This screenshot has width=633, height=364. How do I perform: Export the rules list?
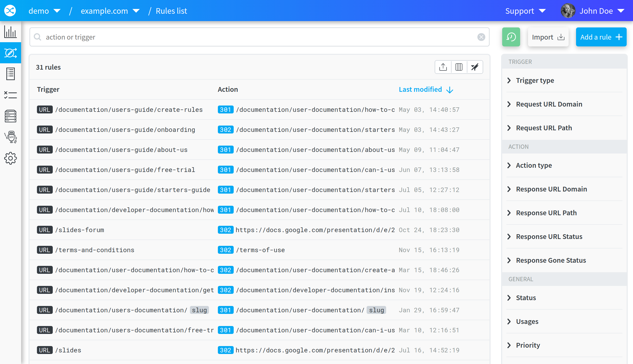tap(443, 67)
